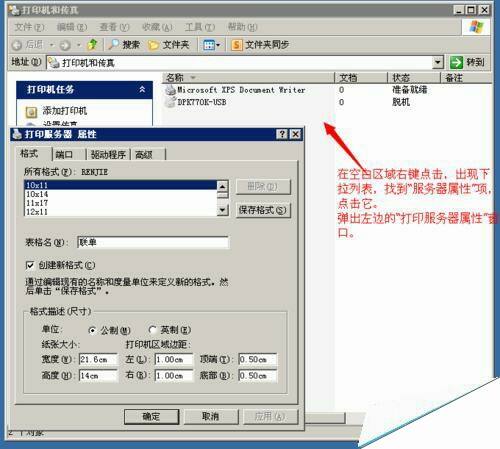The image size is (500, 449).
Task: Open the 编辑 menu
Action: tap(72, 27)
